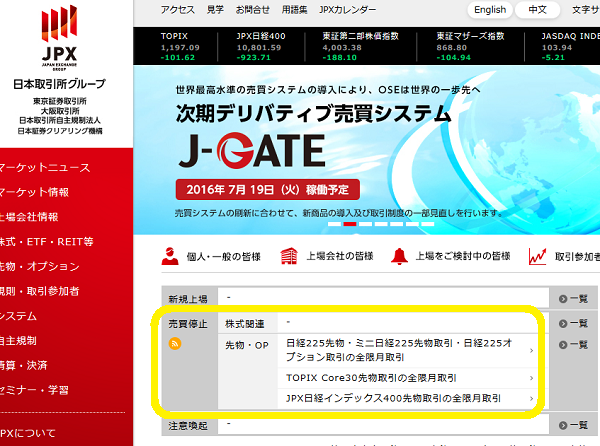Click the 売買停止 row label

pos(188,324)
